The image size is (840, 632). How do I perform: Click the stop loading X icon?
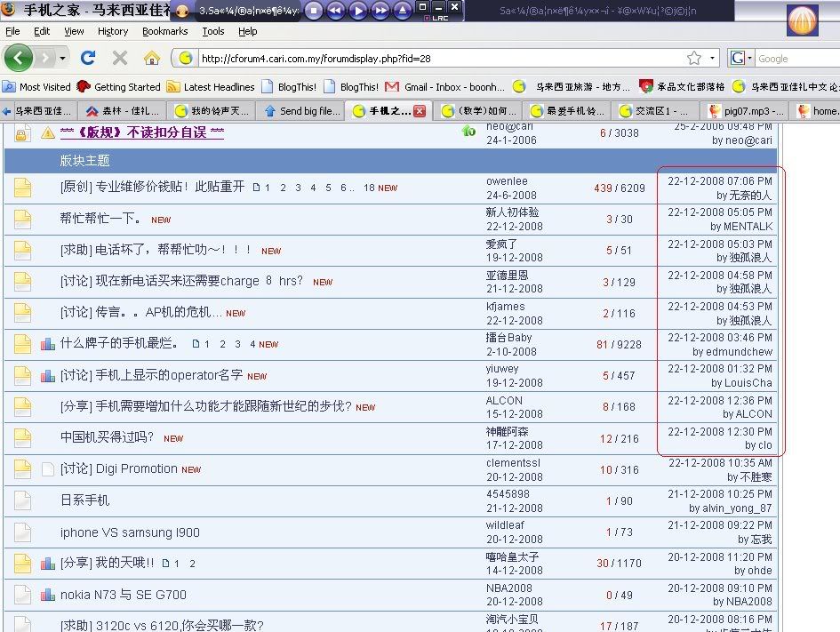click(x=120, y=58)
